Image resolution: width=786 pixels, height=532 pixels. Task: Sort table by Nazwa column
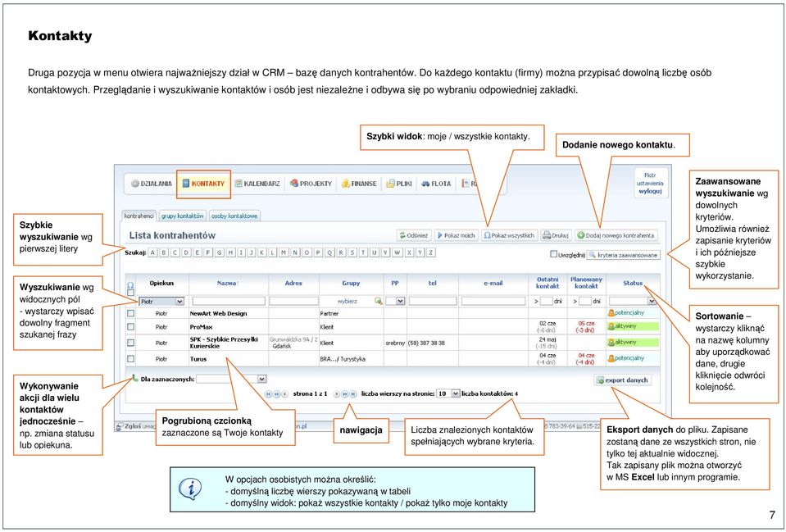[227, 284]
